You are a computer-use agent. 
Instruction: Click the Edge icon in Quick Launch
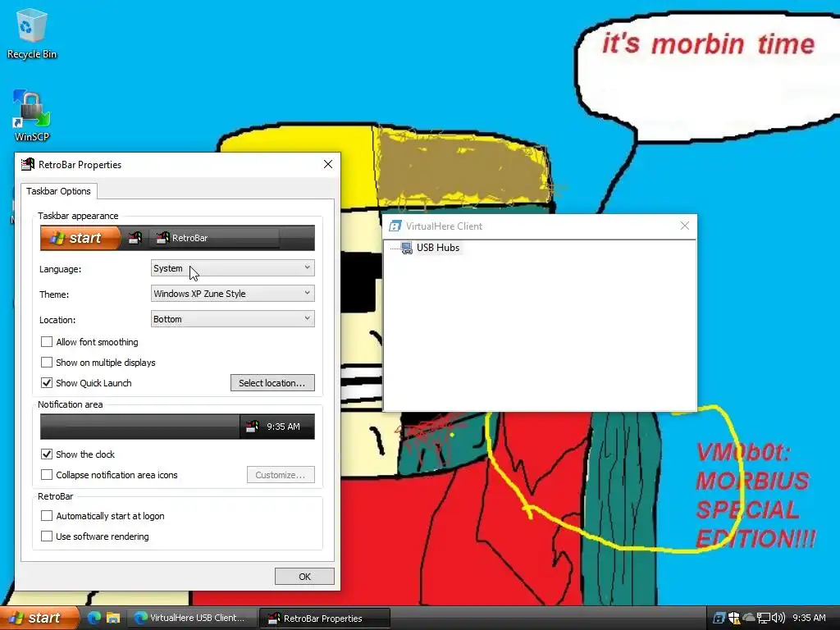point(94,618)
